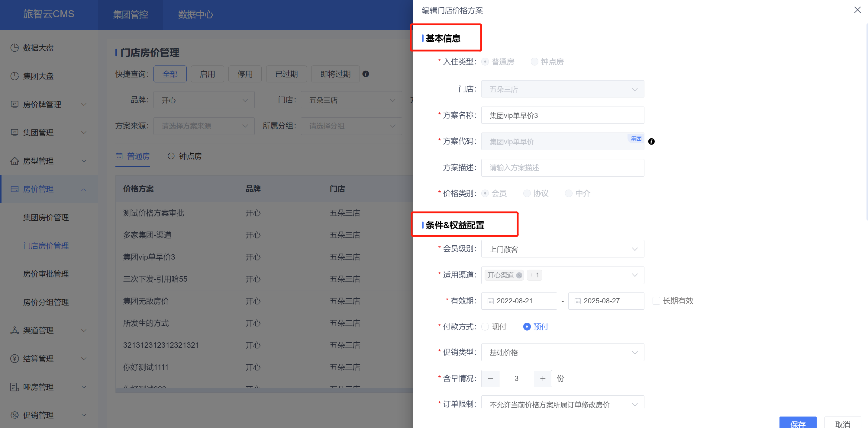Image resolution: width=868 pixels, height=428 pixels.
Task: Go to 集团房价管理 submenu
Action: click(x=46, y=218)
